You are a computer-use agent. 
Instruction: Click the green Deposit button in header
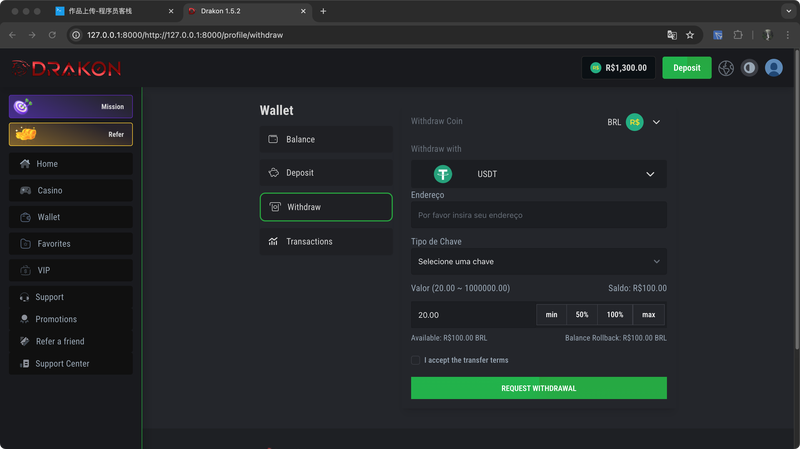pos(687,68)
